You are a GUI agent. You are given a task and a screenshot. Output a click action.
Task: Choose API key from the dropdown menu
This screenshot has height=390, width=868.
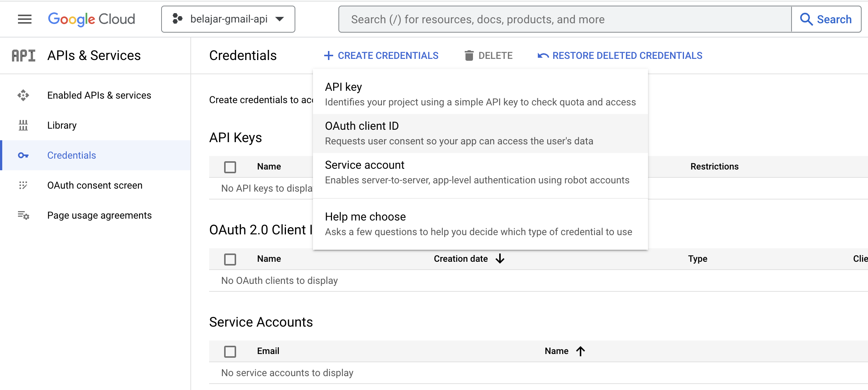[x=480, y=94]
